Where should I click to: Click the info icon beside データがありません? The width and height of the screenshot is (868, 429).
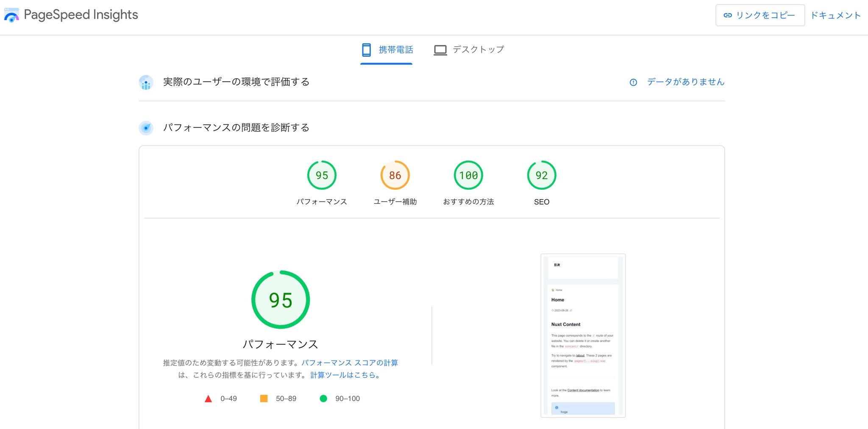(633, 82)
